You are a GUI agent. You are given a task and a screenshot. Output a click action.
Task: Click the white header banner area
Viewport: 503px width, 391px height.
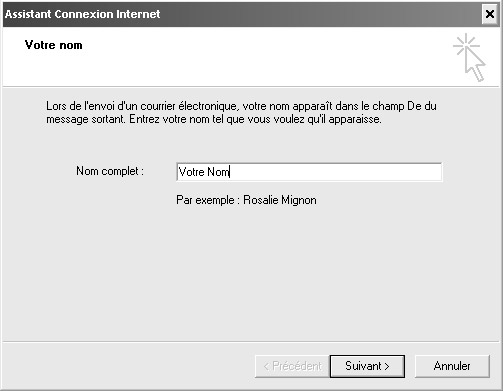pos(233,57)
